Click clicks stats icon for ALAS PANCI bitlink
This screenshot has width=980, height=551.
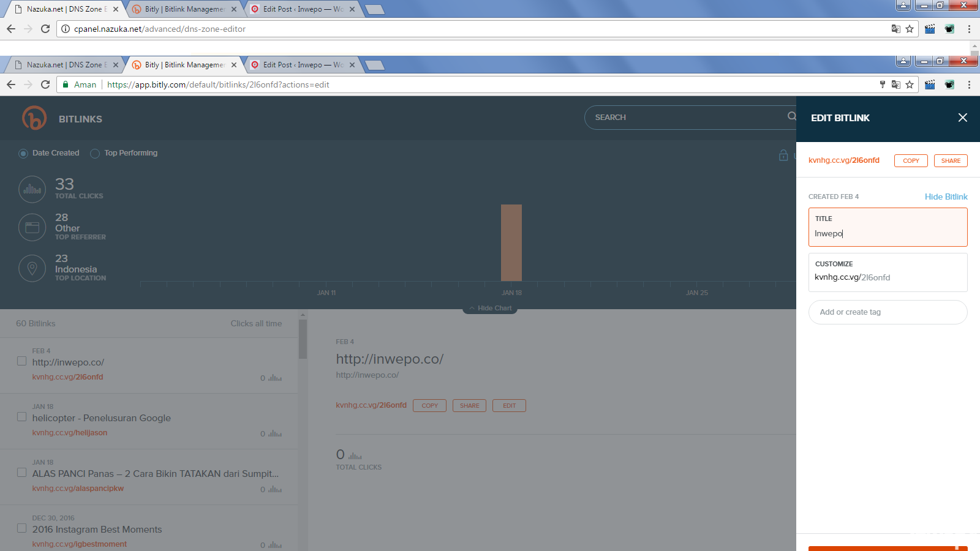(275, 489)
